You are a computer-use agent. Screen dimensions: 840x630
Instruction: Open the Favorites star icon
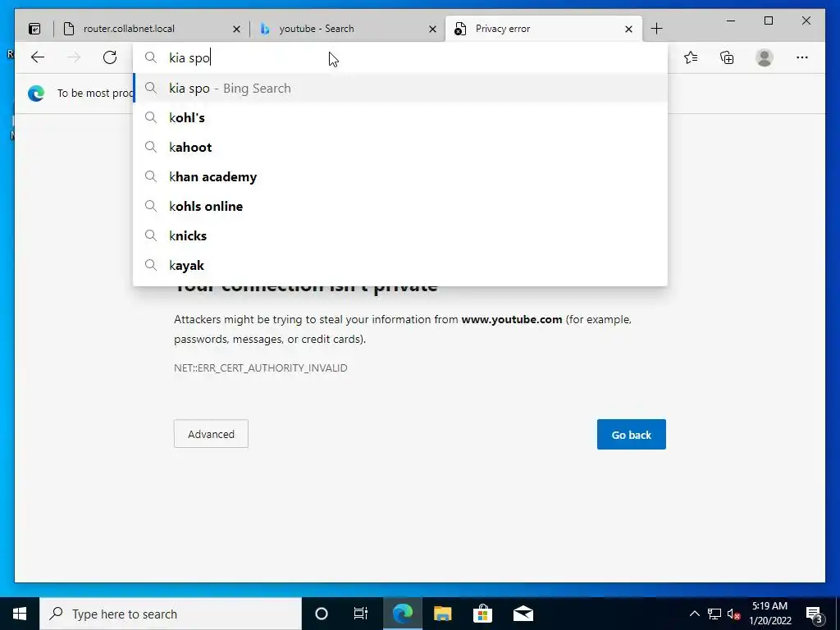pyautogui.click(x=691, y=57)
